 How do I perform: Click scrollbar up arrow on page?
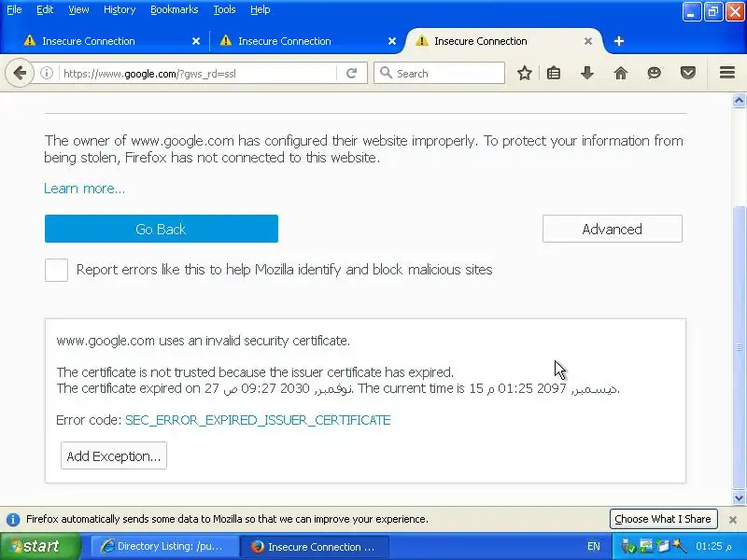(x=739, y=101)
